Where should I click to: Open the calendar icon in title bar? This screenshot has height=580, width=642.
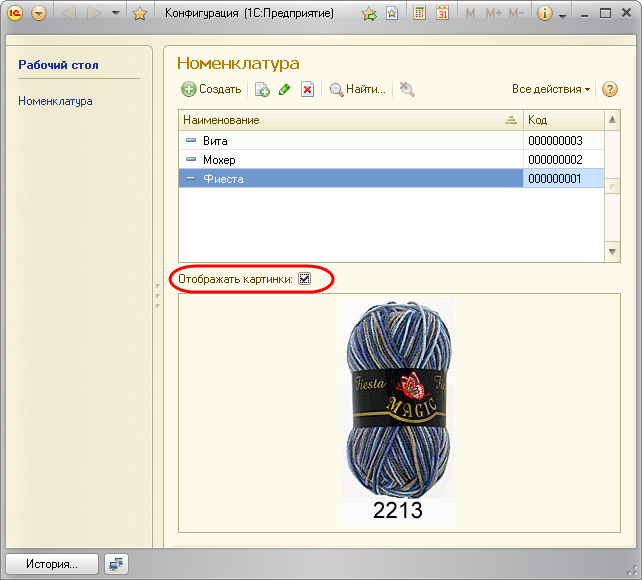click(442, 14)
